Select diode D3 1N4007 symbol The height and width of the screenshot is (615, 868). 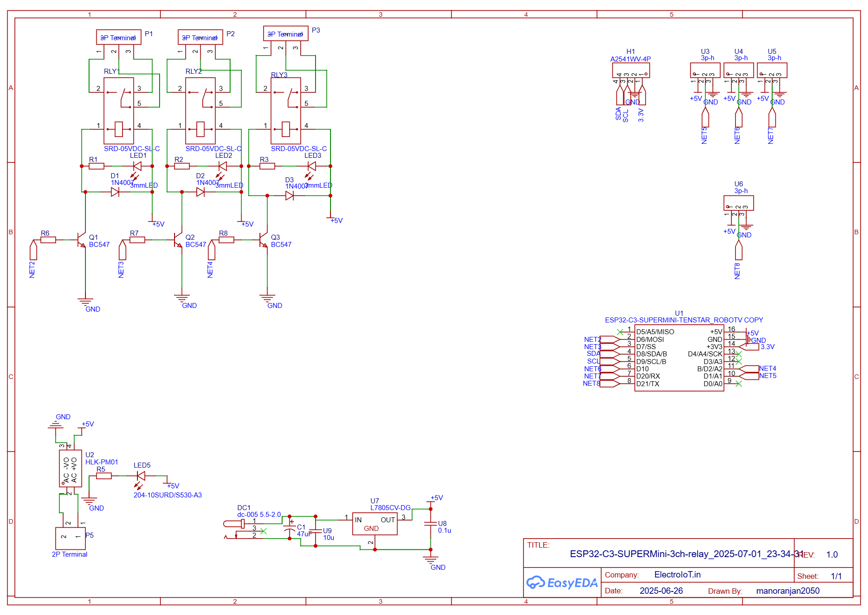(x=290, y=196)
